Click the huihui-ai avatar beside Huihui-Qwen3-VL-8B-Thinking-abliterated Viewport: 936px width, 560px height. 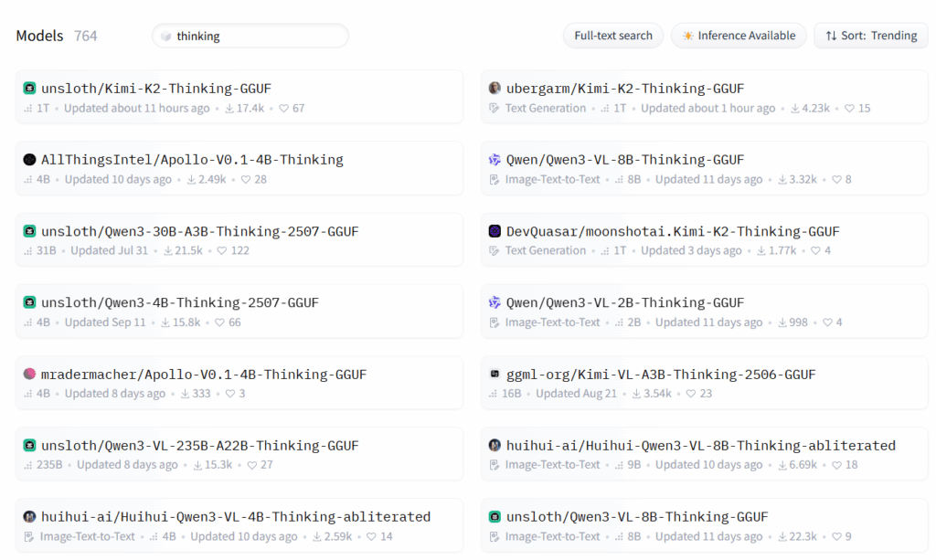(495, 446)
